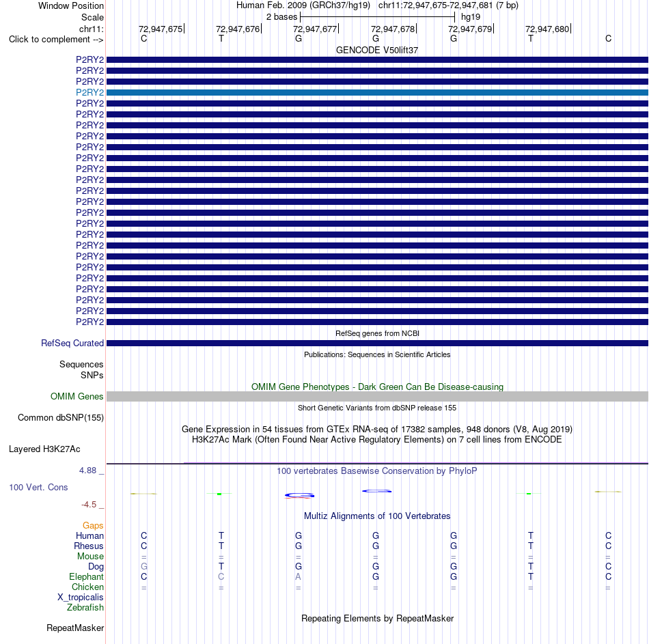Screen dimensions: 649x644
Task: Click the Elephant species label
Action: (x=86, y=576)
